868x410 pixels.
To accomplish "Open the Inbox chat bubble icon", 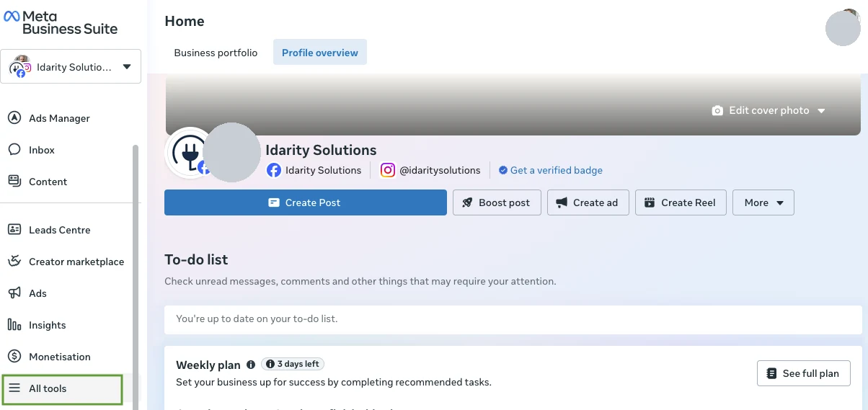I will [14, 150].
